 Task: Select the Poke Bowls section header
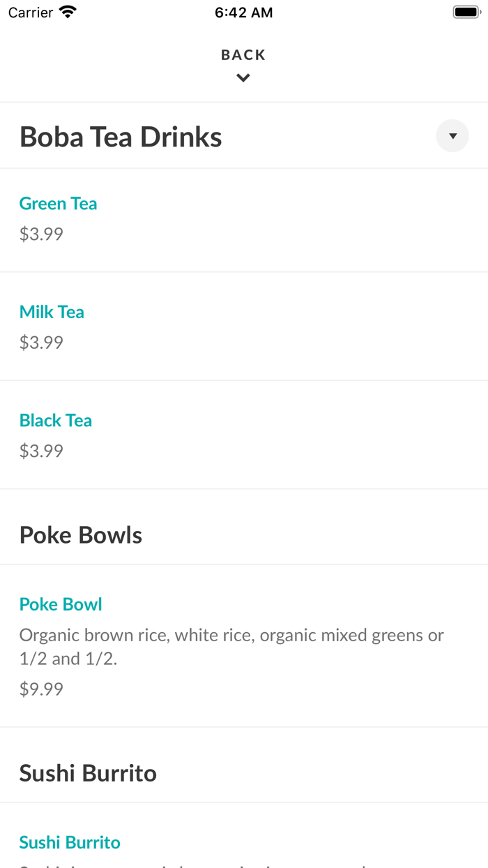coord(81,534)
